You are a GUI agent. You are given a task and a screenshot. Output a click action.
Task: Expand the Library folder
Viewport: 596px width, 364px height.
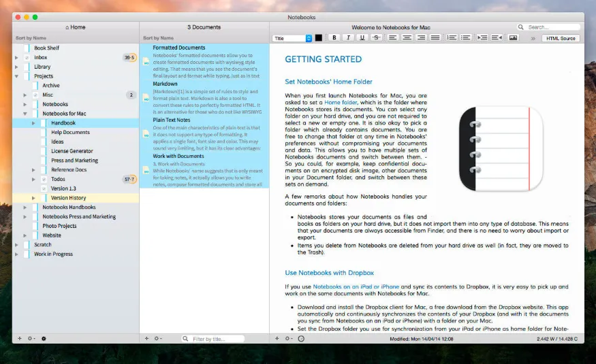point(16,67)
